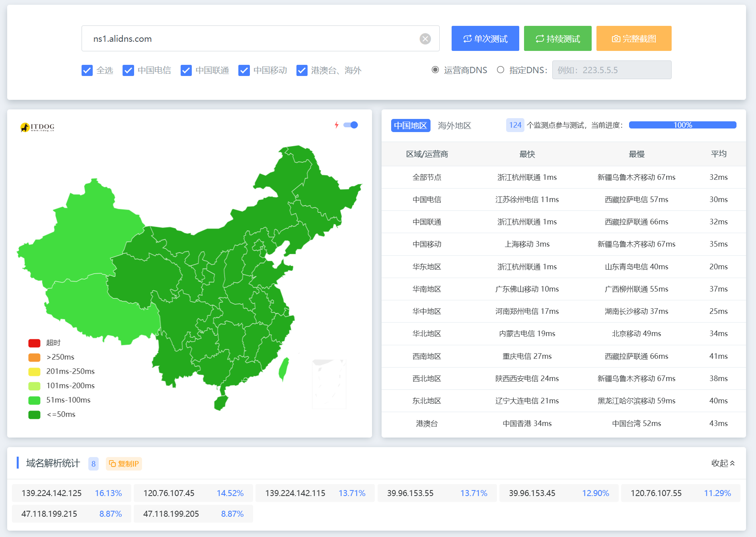This screenshot has height=537, width=756.
Task: Click 江苏徐州电信 11ms cell
Action: [527, 200]
